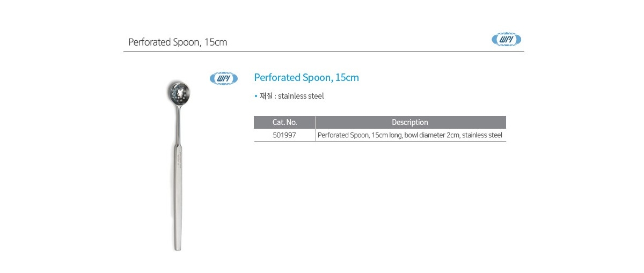Viewport: 644px width, 273px height.
Task: Select the "Description" column header
Action: pyautogui.click(x=410, y=122)
